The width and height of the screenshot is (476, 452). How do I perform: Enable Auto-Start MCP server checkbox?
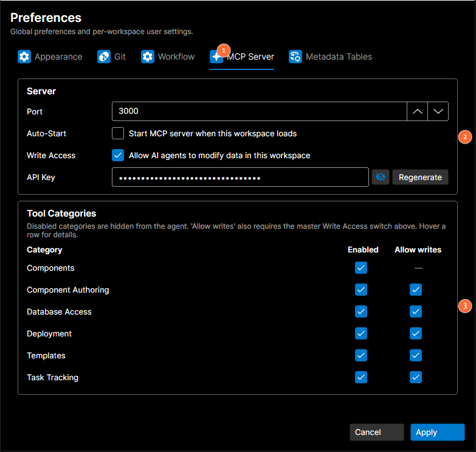pyautogui.click(x=118, y=133)
